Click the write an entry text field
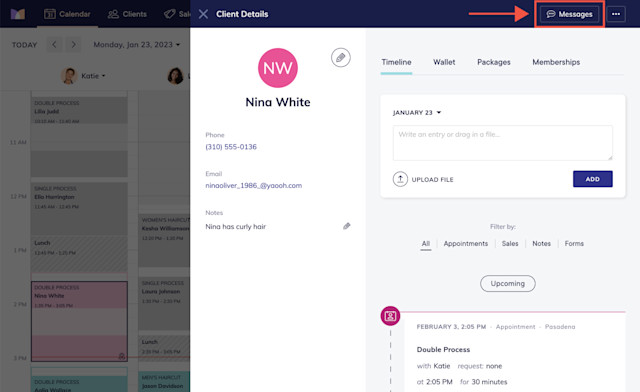This screenshot has width=640, height=392. (502, 143)
